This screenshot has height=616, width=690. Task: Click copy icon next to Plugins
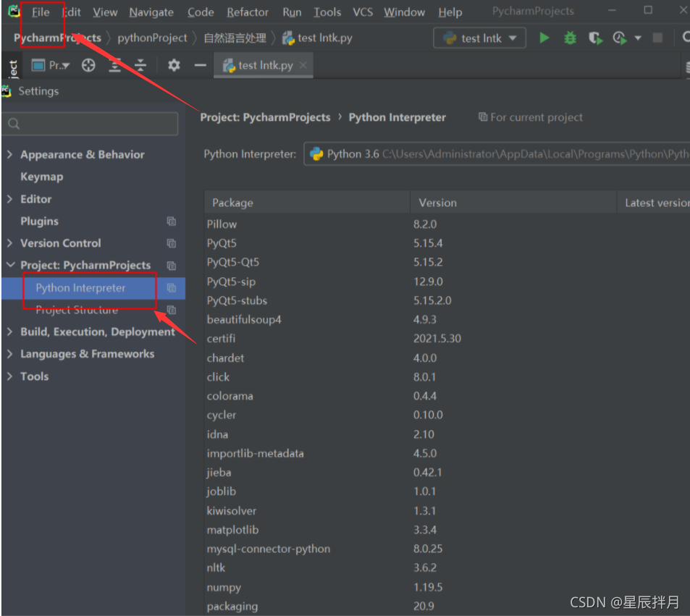(171, 221)
